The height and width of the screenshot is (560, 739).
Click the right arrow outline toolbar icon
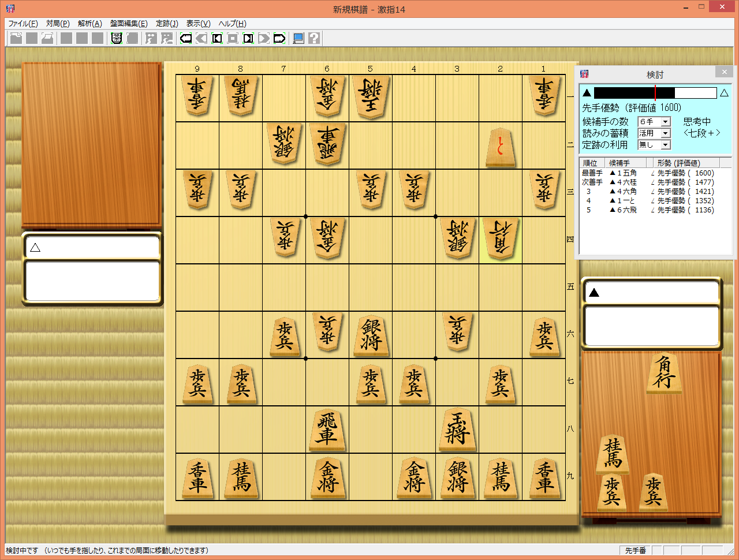pos(279,39)
